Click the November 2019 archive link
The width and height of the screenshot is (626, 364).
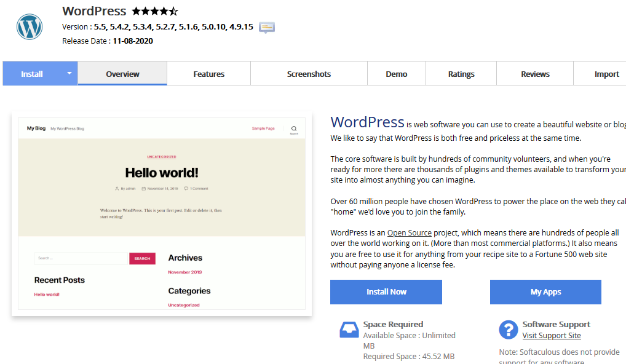(185, 272)
